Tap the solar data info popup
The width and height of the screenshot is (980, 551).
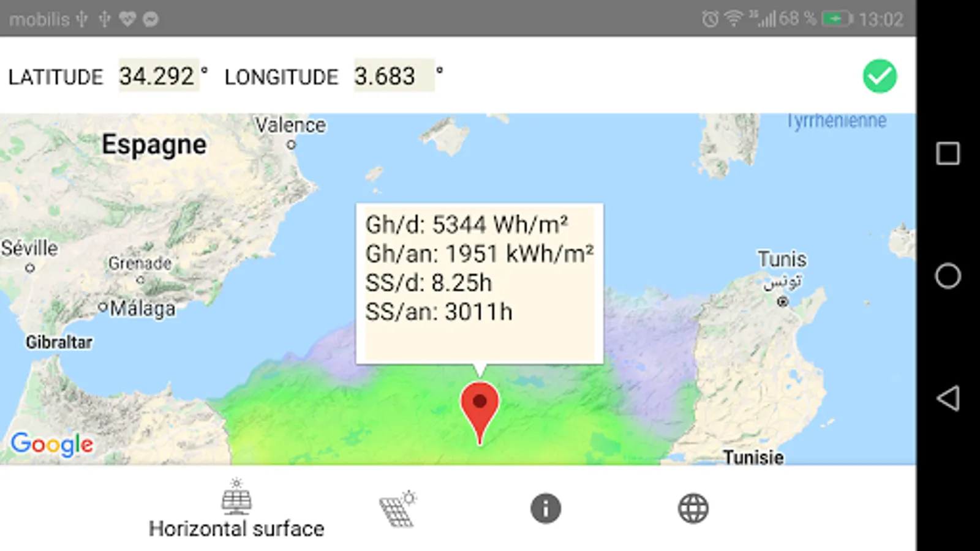coord(480,283)
